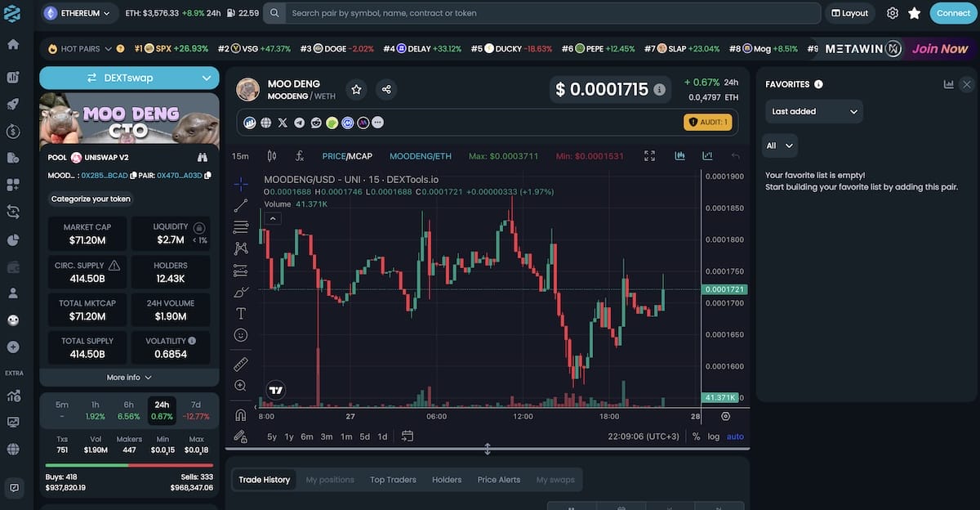Select the trend line drawing tool
The image size is (980, 510).
point(241,205)
